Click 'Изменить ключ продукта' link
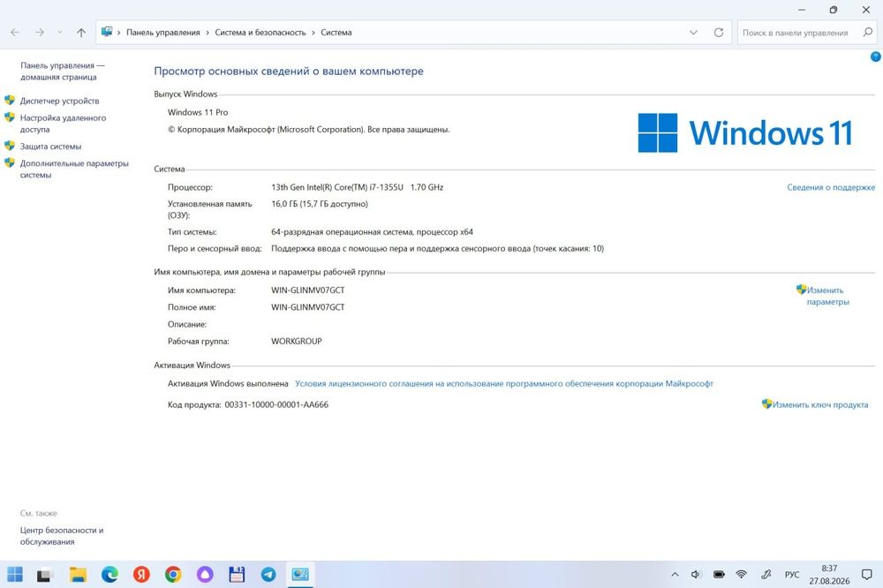Viewport: 883px width, 588px height. (820, 404)
